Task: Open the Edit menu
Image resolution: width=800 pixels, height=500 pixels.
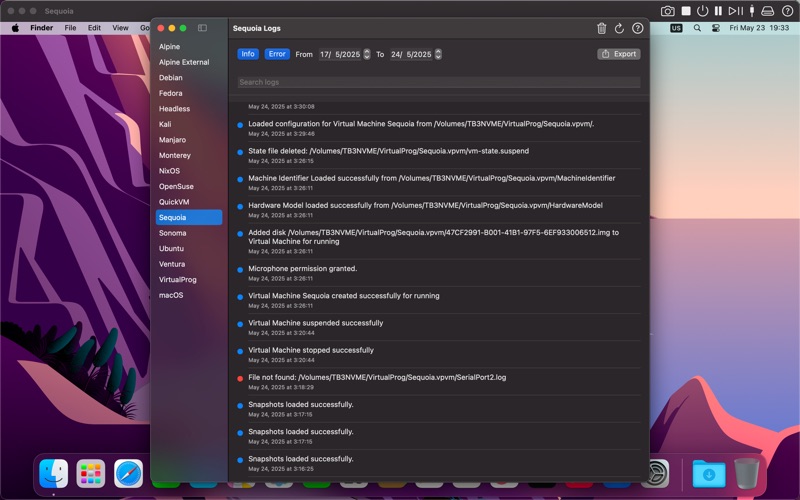Action: [x=94, y=28]
